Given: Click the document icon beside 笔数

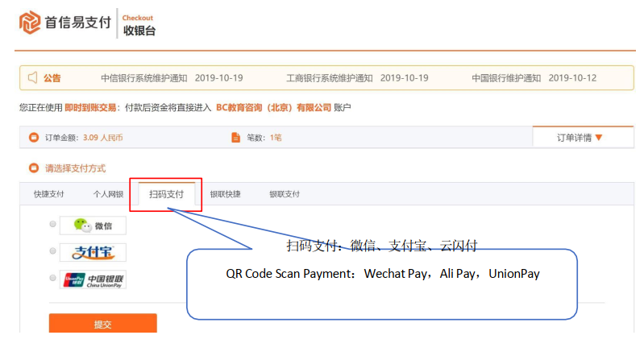Looking at the screenshot, I should pyautogui.click(x=235, y=138).
